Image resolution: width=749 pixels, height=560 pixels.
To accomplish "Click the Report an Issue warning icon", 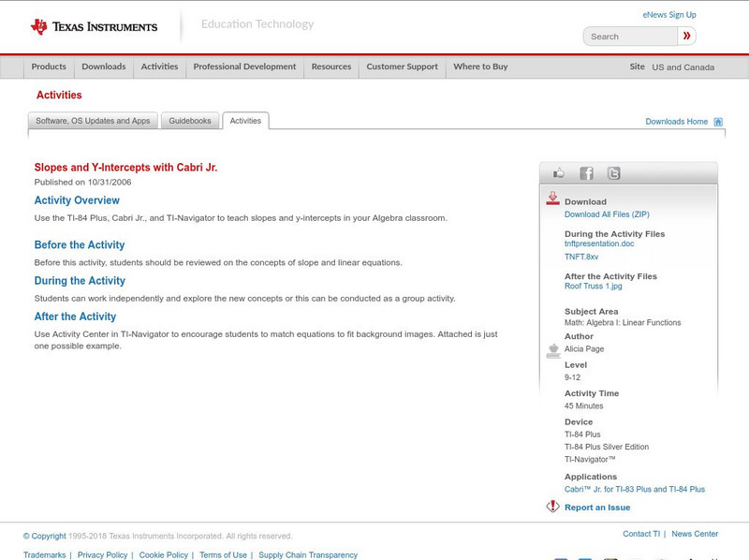I will [552, 507].
